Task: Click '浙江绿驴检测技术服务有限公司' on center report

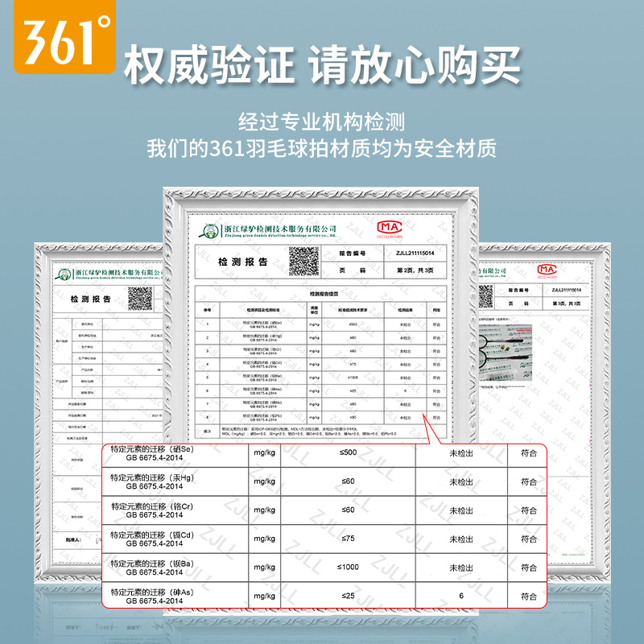Action: pos(279,229)
